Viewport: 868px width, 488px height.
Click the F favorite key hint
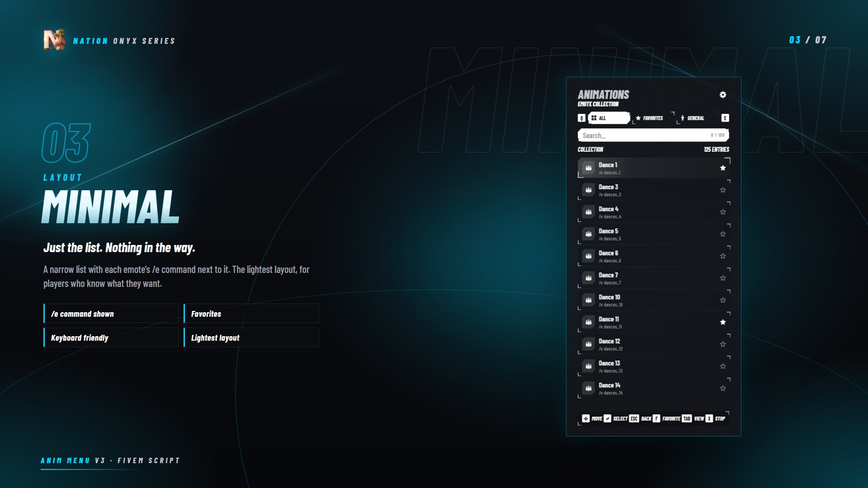656,418
